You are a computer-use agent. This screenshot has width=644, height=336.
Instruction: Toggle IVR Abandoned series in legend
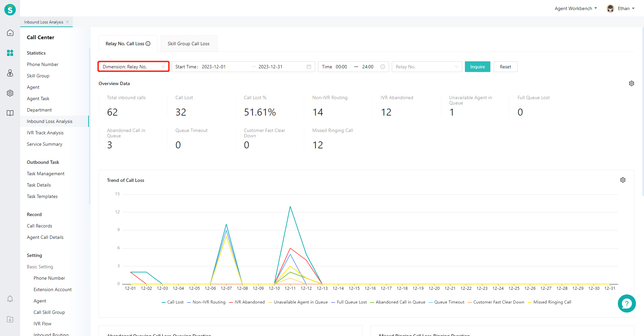[247, 302]
